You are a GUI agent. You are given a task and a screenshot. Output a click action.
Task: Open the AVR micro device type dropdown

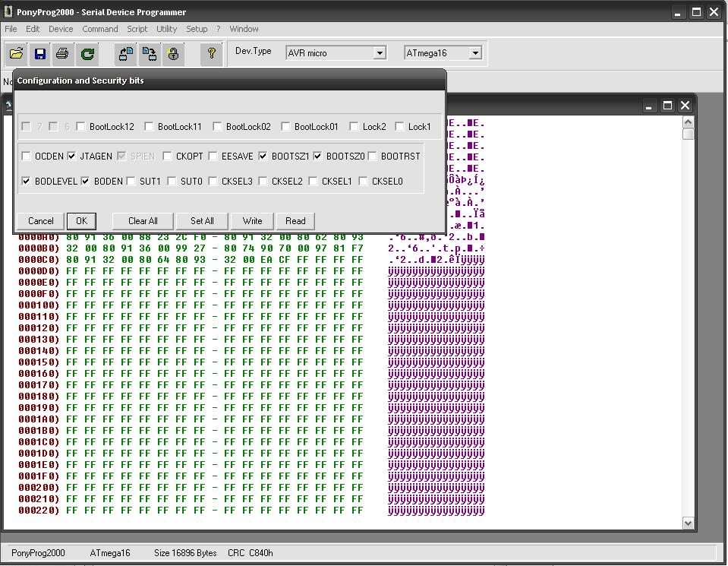pyautogui.click(x=380, y=53)
